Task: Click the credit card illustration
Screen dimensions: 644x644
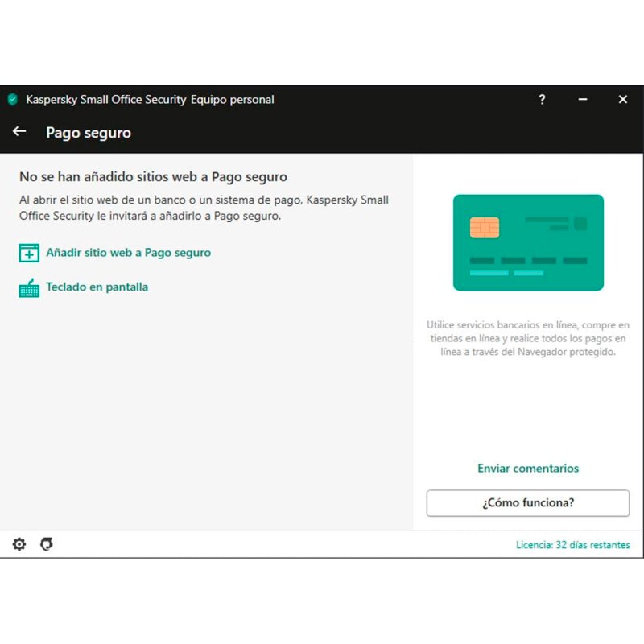Action: 528,242
